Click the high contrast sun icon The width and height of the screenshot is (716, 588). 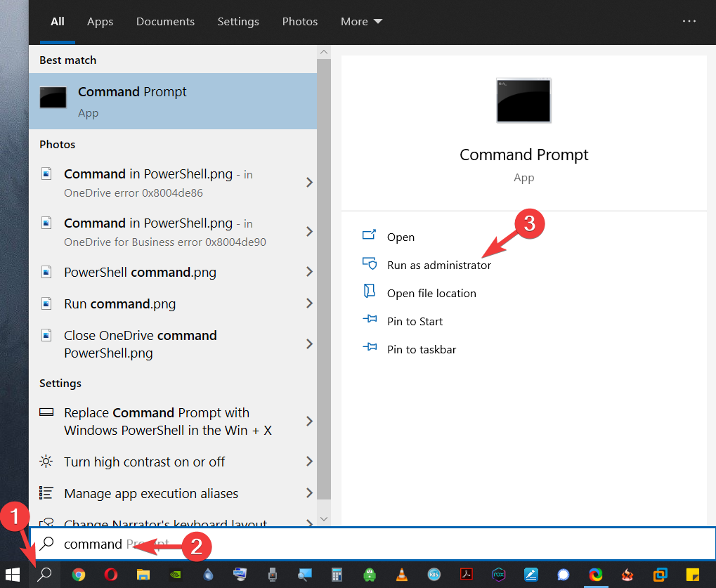46,461
